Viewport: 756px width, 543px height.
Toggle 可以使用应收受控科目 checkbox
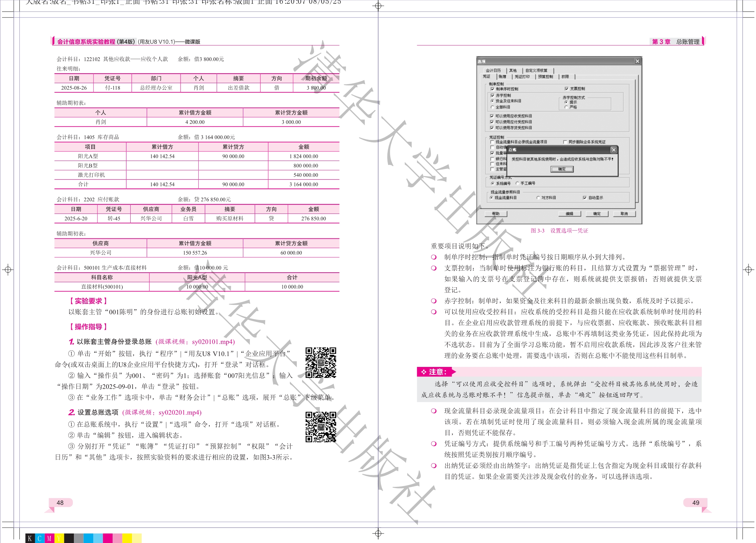click(x=492, y=116)
